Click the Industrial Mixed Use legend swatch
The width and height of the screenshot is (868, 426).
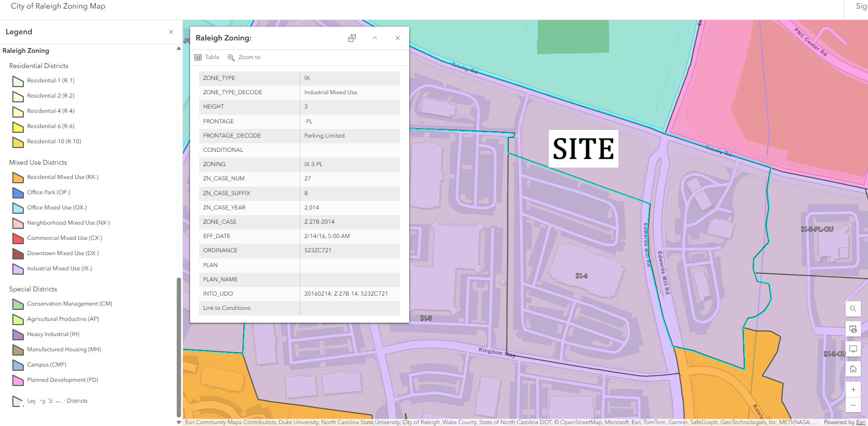tap(18, 269)
